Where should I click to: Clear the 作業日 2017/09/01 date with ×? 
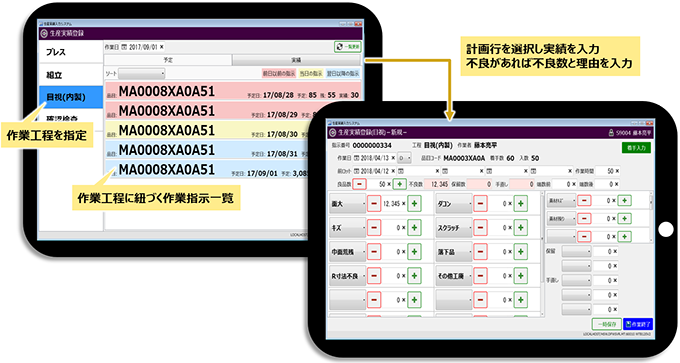(x=161, y=47)
